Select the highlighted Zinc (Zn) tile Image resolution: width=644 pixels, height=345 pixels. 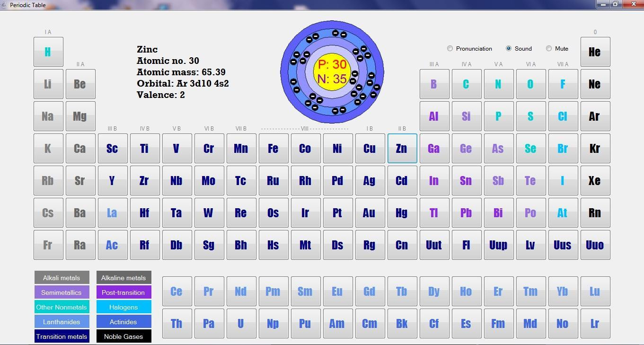(x=402, y=149)
